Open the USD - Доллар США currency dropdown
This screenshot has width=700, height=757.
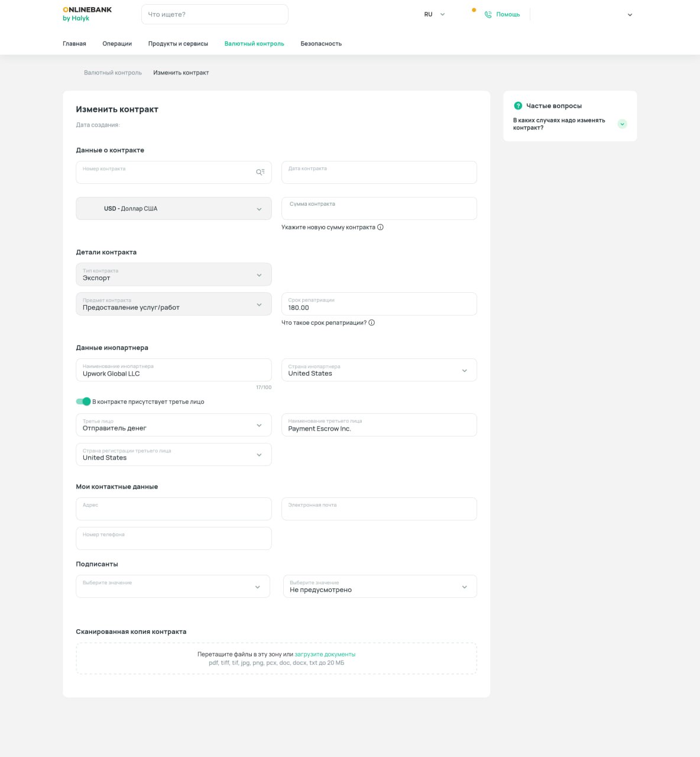click(174, 209)
